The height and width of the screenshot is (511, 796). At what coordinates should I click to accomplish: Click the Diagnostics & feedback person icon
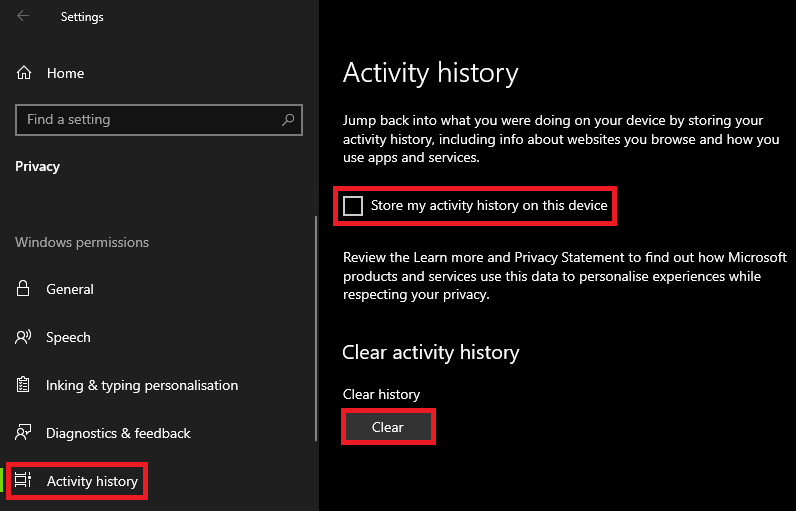[24, 433]
